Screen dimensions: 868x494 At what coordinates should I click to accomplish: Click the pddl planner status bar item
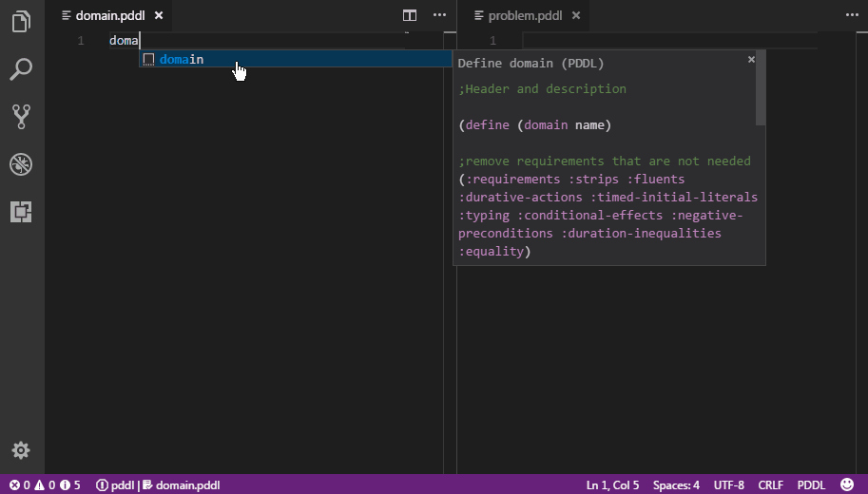pyautogui.click(x=115, y=485)
